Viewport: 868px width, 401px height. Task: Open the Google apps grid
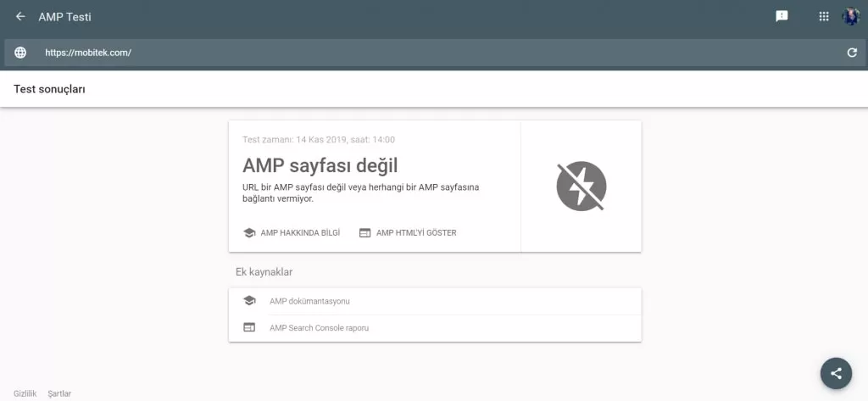(x=824, y=17)
